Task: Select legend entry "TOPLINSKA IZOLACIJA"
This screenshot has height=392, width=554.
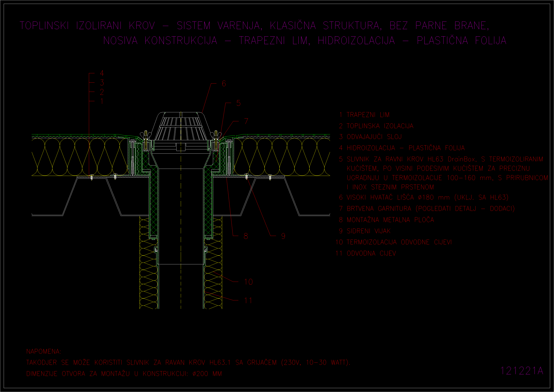Action: (376, 126)
